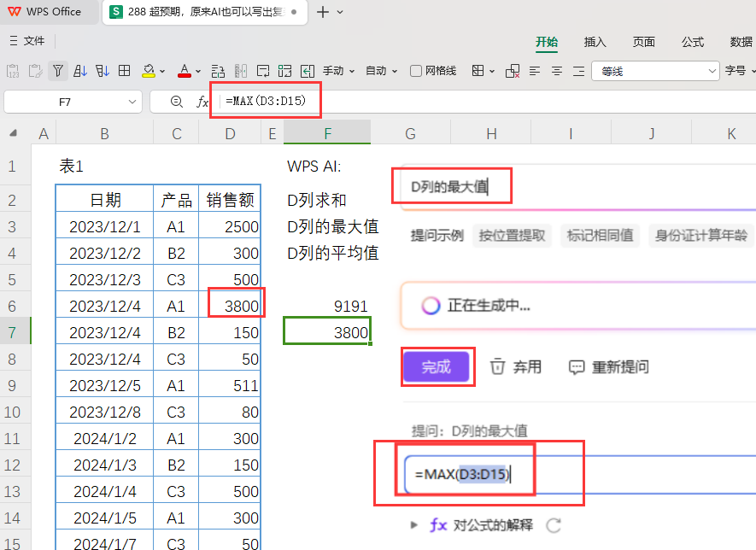The image size is (756, 550).
Task: Click the purple 完成 button
Action: (436, 367)
